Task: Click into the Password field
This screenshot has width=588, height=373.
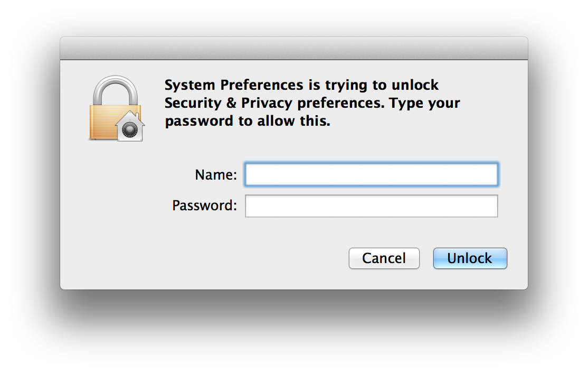Action: point(371,206)
